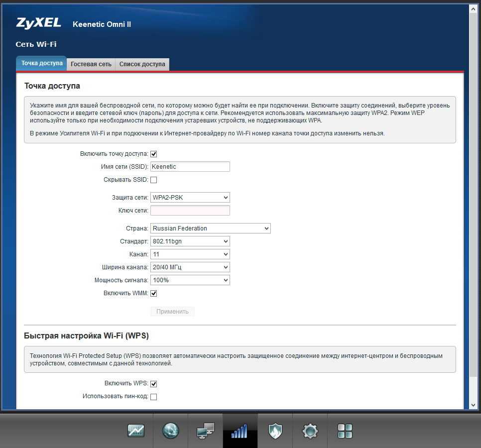Viewport: 481px width, 448px height.
Task: Click the page's vertical scrollbar down arrow
Action: pos(474,405)
